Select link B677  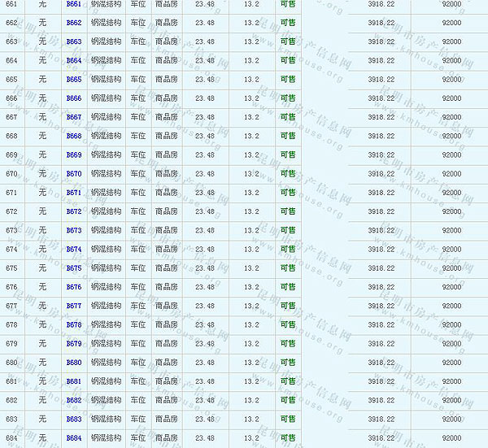tap(73, 306)
